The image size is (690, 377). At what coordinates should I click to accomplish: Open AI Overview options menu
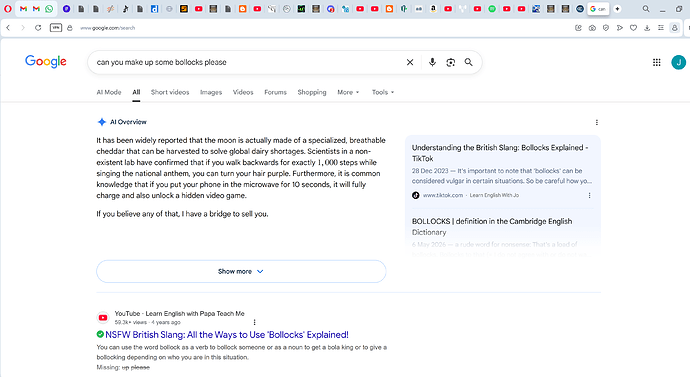tap(597, 122)
